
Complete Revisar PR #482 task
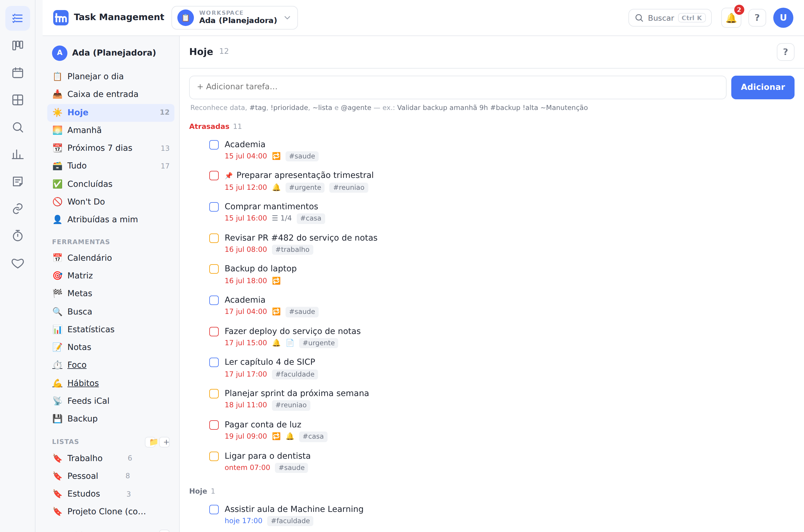(x=214, y=238)
